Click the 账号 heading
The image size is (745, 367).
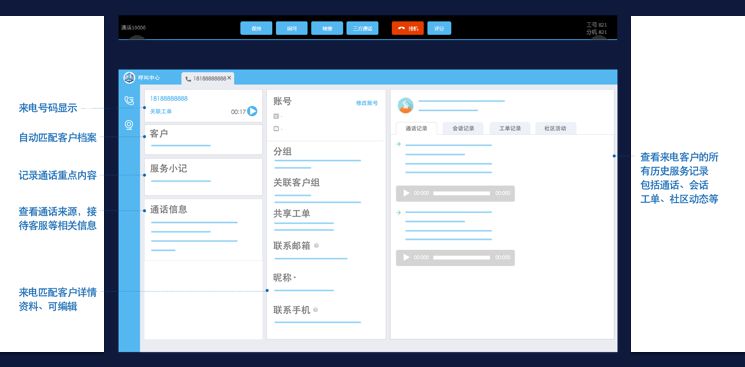click(282, 101)
